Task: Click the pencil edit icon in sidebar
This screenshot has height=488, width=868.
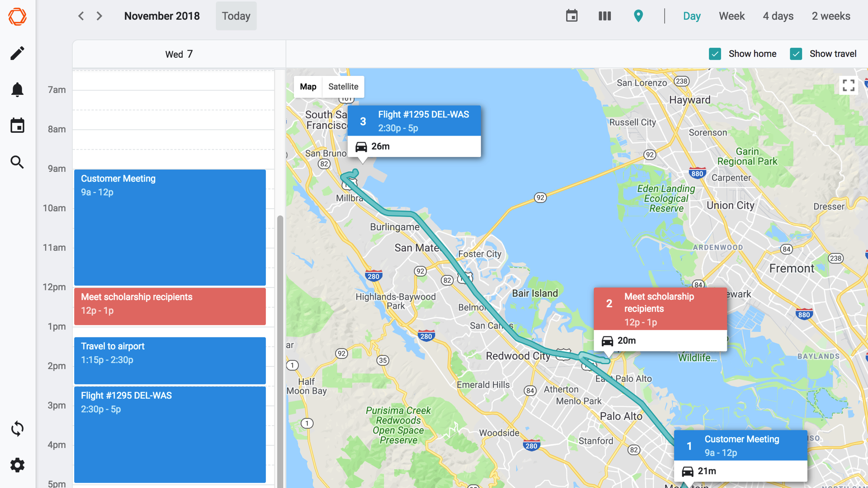Action: (17, 53)
